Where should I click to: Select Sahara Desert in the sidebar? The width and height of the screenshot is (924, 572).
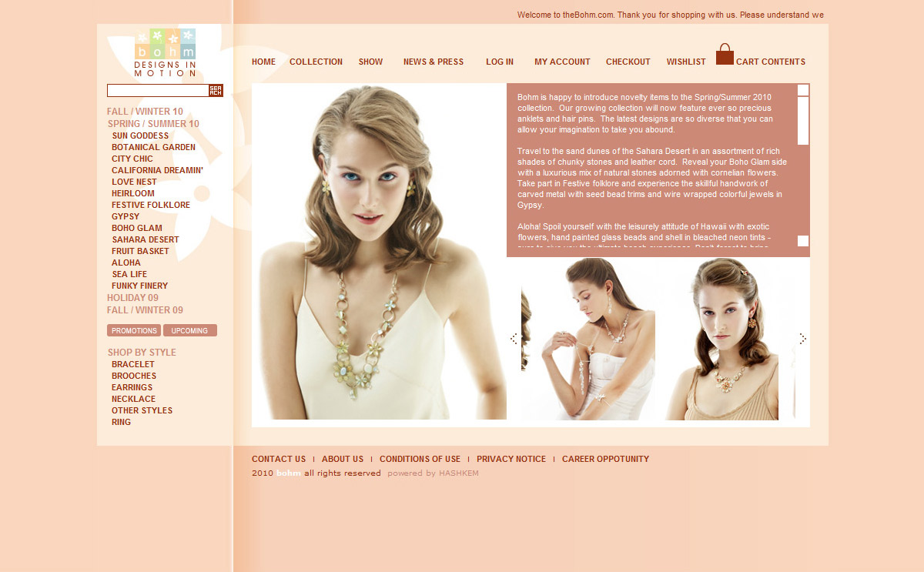[146, 240]
